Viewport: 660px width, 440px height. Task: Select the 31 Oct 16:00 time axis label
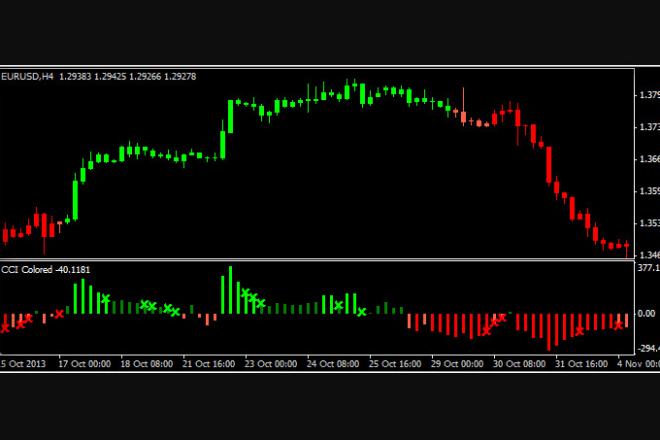click(581, 364)
